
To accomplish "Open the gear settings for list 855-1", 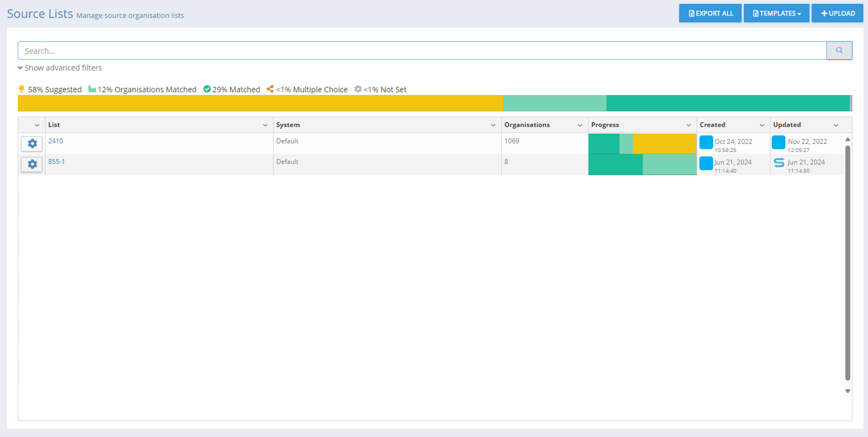I will click(32, 164).
